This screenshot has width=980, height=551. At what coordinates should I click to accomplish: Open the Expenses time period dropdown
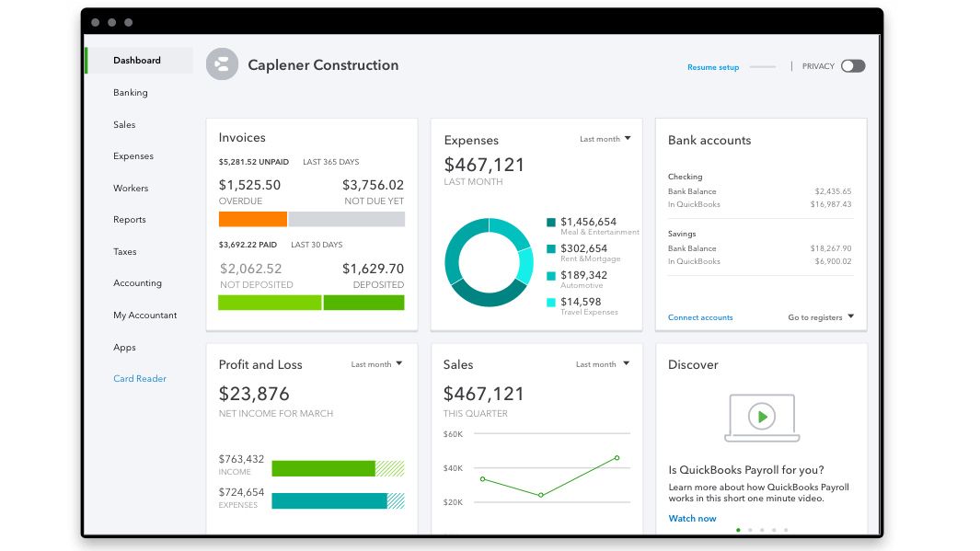coord(605,138)
